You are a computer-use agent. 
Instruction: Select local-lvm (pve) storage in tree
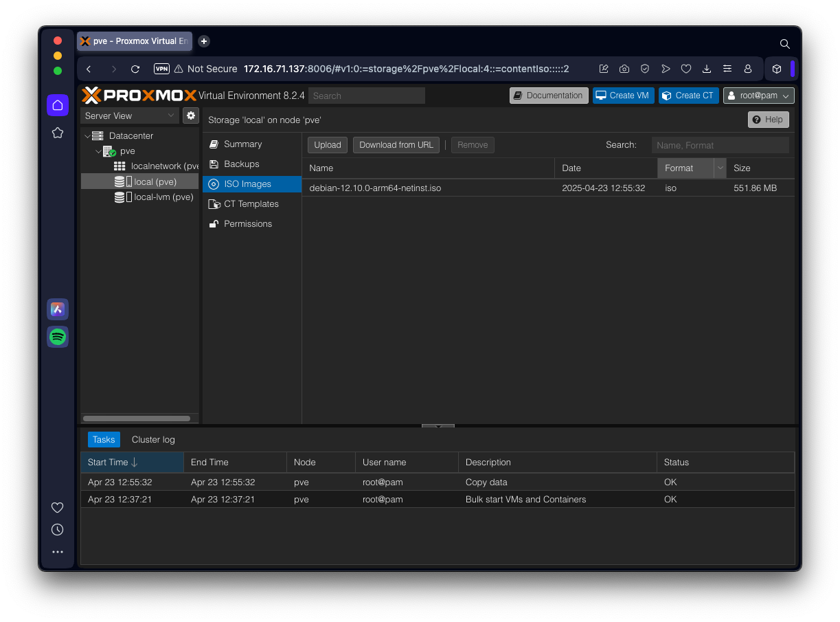tap(163, 197)
